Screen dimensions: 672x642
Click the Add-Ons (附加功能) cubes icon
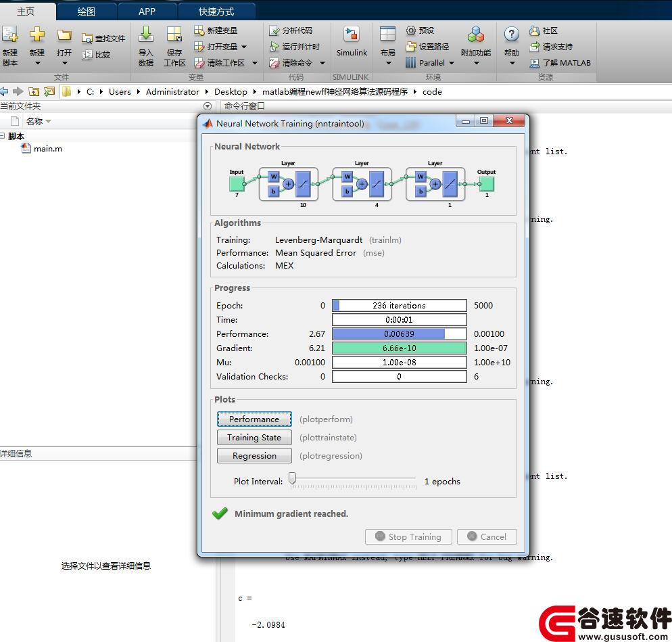[x=476, y=35]
